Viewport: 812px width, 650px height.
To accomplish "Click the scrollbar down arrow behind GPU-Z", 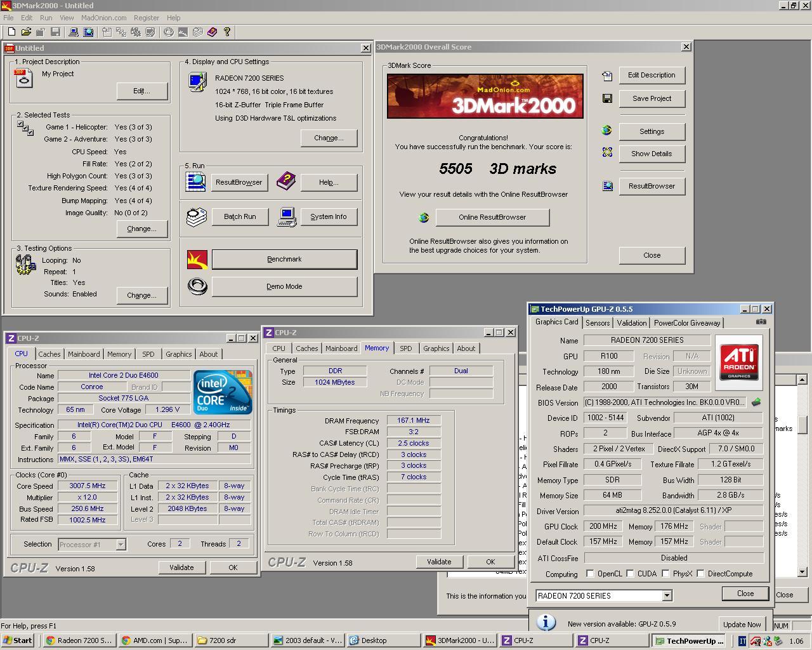I will (802, 572).
